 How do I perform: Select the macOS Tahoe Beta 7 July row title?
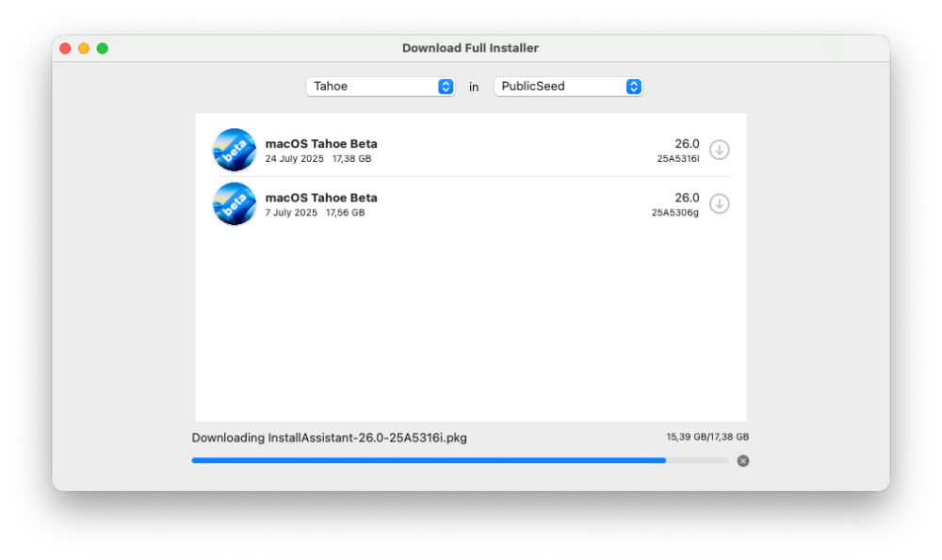[321, 198]
